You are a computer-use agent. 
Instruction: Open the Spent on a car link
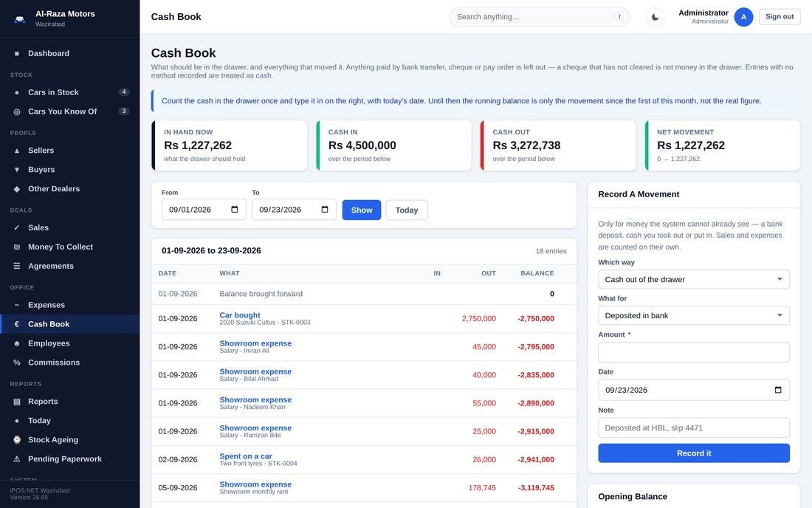pos(246,456)
